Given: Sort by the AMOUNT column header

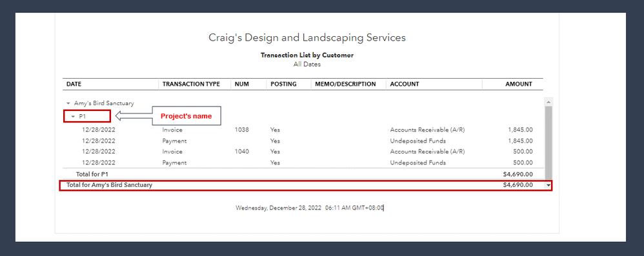Looking at the screenshot, I should pos(519,84).
